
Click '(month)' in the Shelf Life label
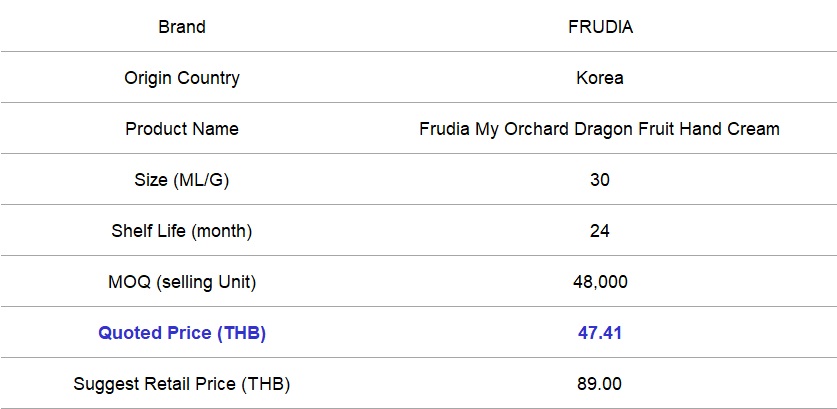(220, 231)
